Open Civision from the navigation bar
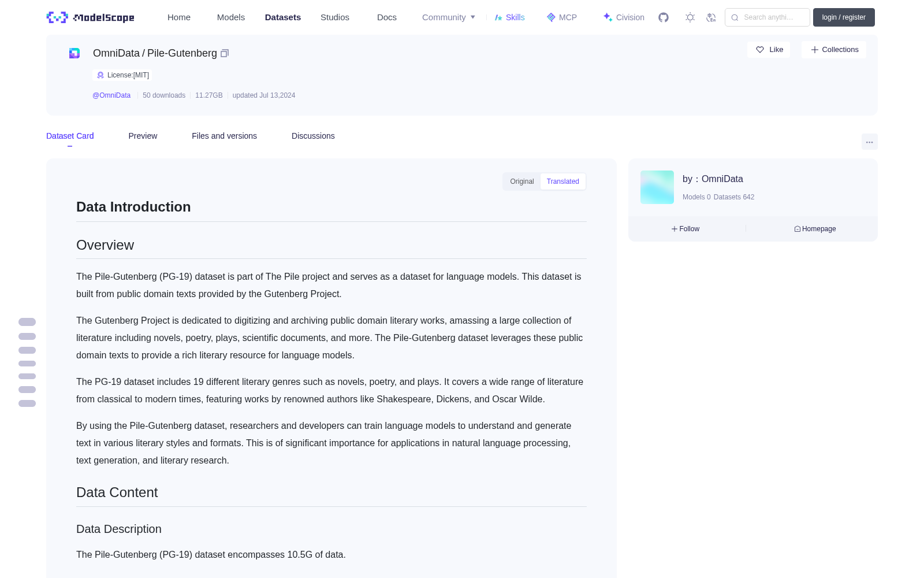 tap(624, 17)
